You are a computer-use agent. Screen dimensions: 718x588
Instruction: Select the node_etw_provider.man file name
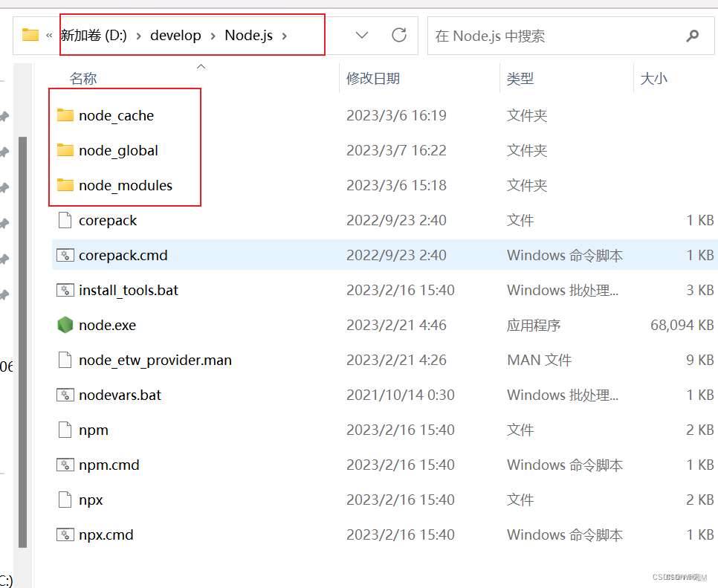(x=155, y=360)
